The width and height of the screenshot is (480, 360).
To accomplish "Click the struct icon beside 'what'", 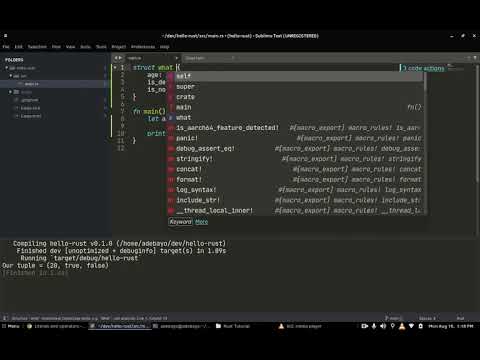I will 171,118.
